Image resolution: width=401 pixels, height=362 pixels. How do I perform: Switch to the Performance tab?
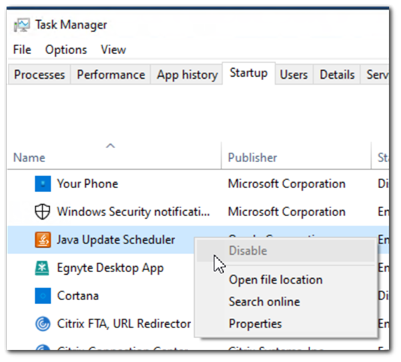[x=111, y=75]
